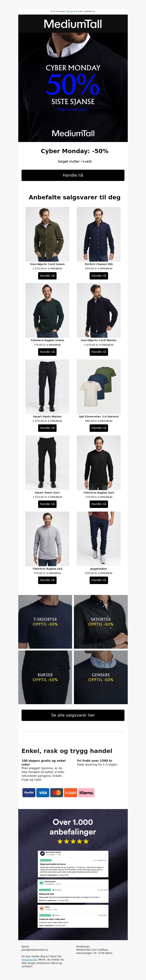This screenshot has width=146, height=980.
Task: Click the Unsubscribe link
Action: click(29, 959)
